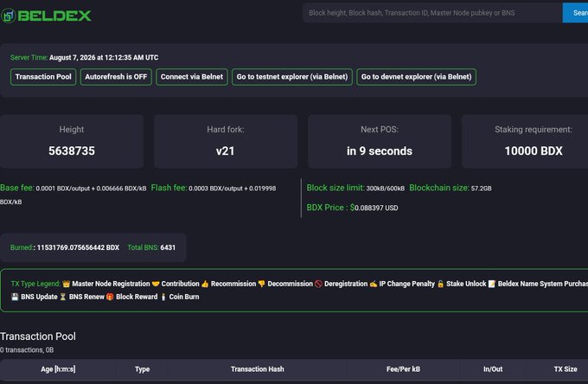Click the '0 transactions, 0B' text

click(27, 350)
